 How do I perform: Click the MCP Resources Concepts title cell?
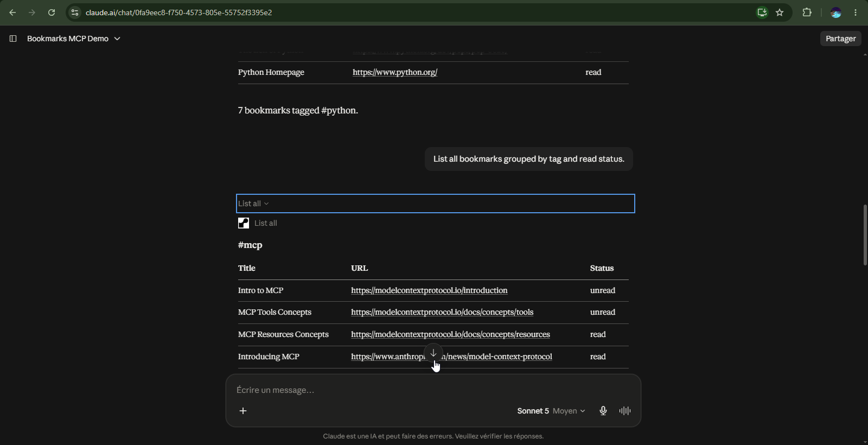(283, 334)
